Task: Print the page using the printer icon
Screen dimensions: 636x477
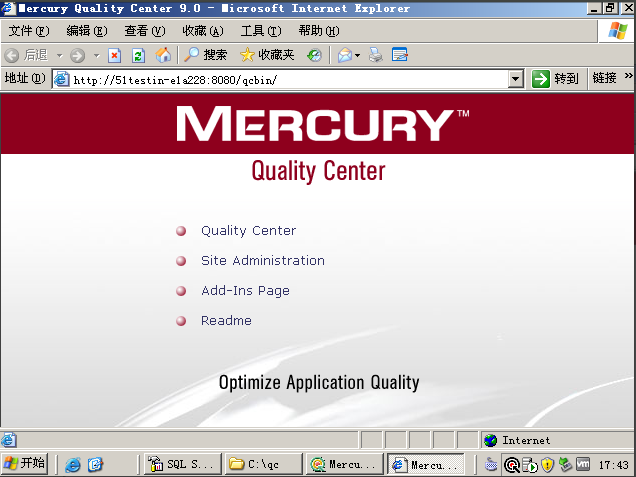Action: (376, 55)
